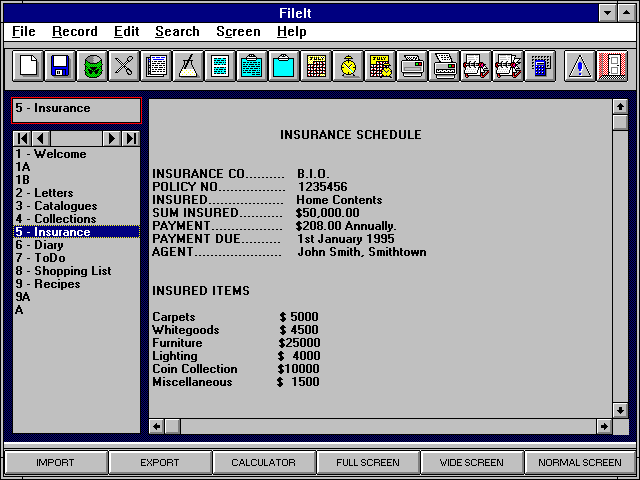640x480 pixels.
Task: Click the alarm clock icon
Action: [348, 67]
